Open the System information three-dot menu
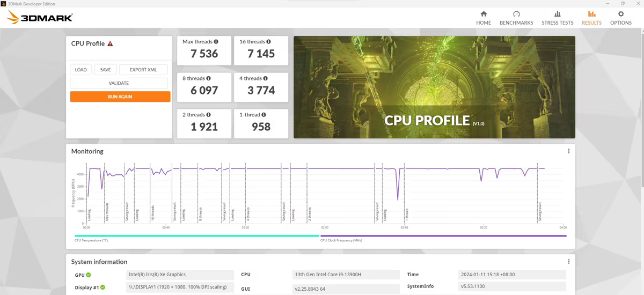This screenshot has width=644, height=295. 569,262
